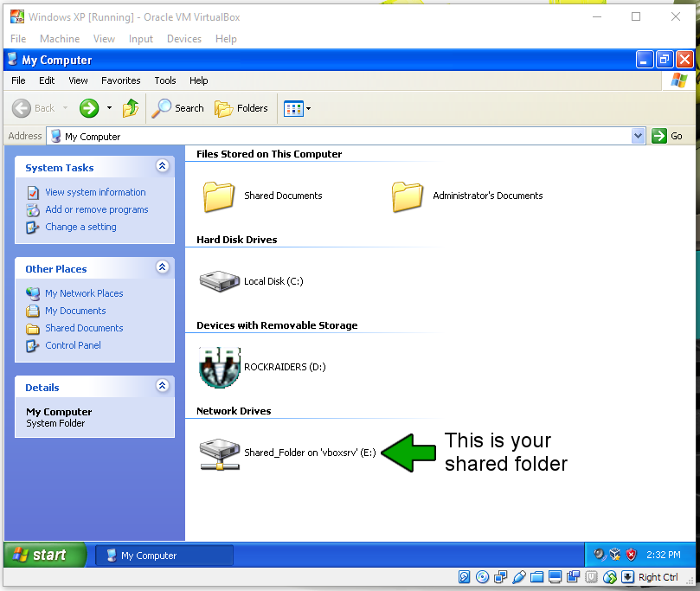Open the Explorer Help menu
Viewport: 700px width, 591px height.
pos(199,80)
